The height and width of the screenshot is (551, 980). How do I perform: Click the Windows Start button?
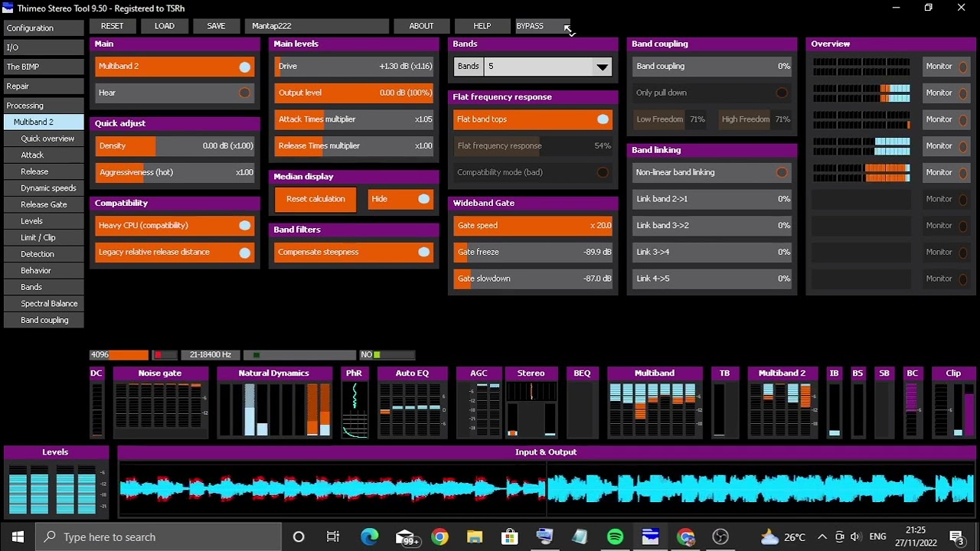[18, 536]
